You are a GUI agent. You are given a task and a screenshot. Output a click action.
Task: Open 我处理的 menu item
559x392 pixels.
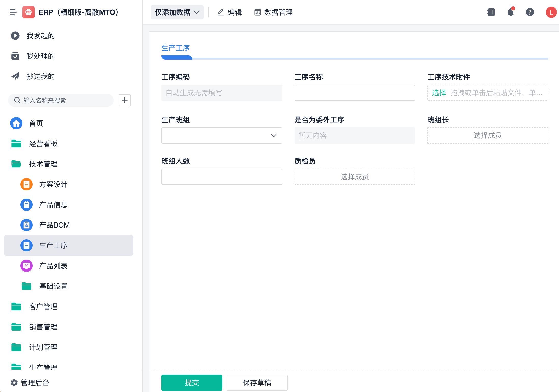tap(40, 56)
